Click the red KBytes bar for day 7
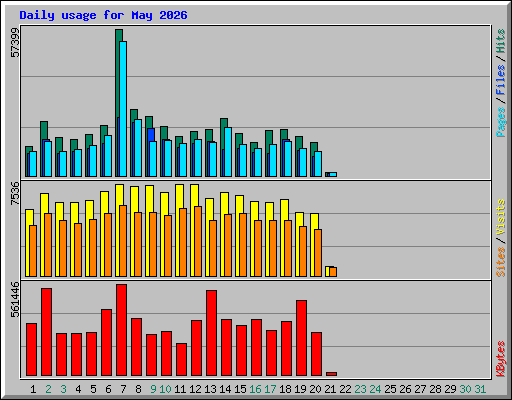 [121, 330]
